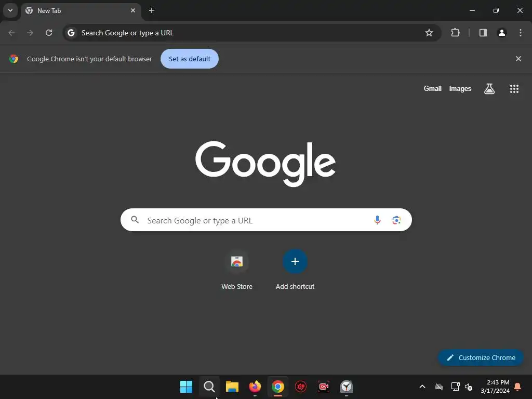This screenshot has width=532, height=399.
Task: Click the Google icon in the address bar
Action: [x=71, y=33]
